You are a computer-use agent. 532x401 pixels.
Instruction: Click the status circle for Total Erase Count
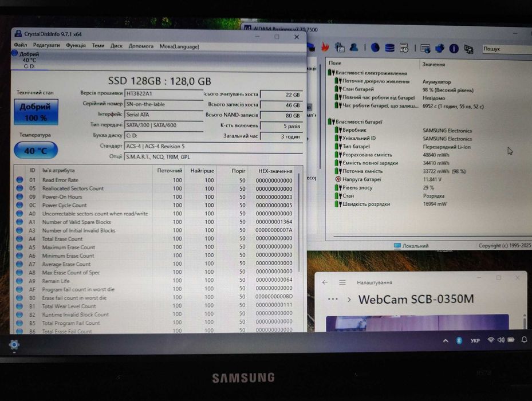pos(19,239)
